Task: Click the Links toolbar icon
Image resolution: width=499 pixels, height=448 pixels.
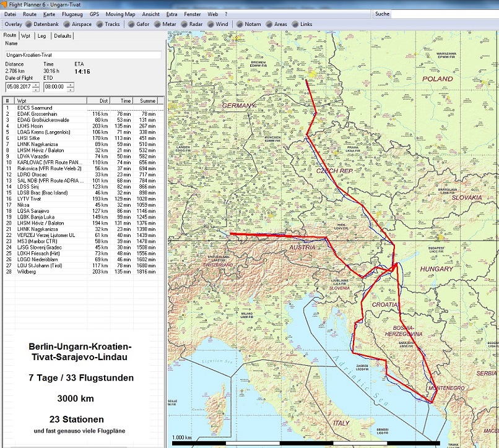Action: point(296,24)
